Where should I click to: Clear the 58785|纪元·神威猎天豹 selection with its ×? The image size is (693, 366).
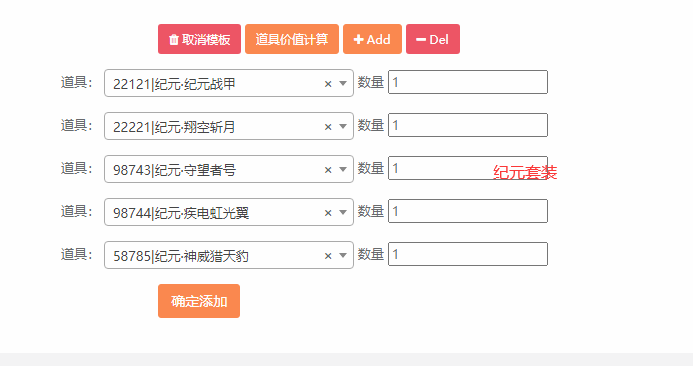(328, 255)
